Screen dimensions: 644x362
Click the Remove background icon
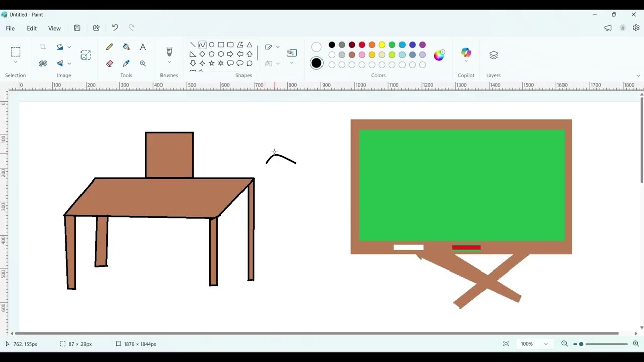click(x=43, y=63)
